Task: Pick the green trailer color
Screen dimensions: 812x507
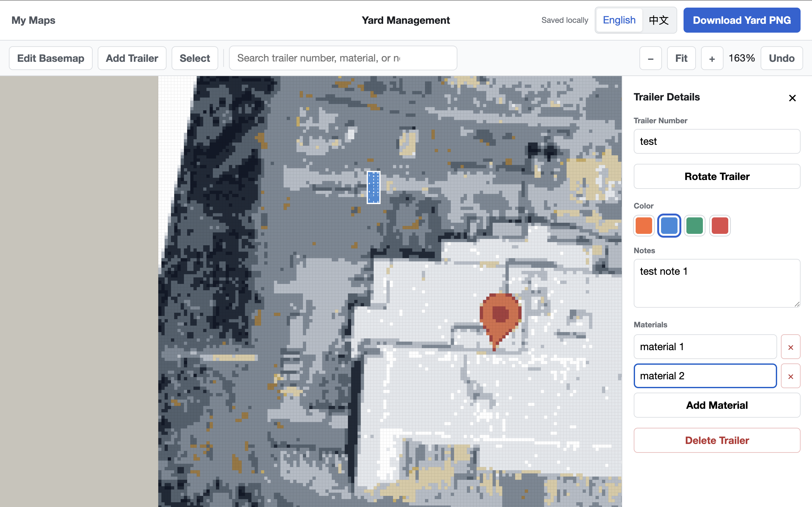Action: [694, 225]
